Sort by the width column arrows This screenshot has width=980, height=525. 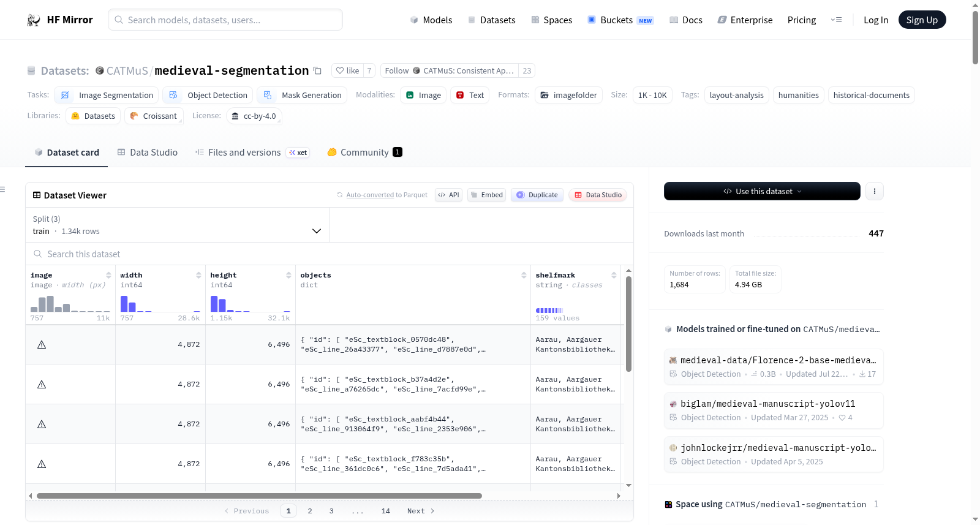[x=198, y=275]
